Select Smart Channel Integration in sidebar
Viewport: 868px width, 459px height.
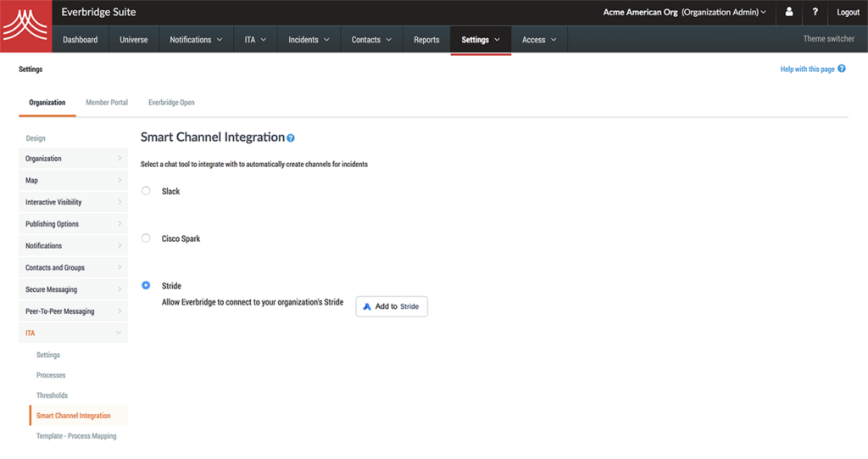pyautogui.click(x=79, y=416)
